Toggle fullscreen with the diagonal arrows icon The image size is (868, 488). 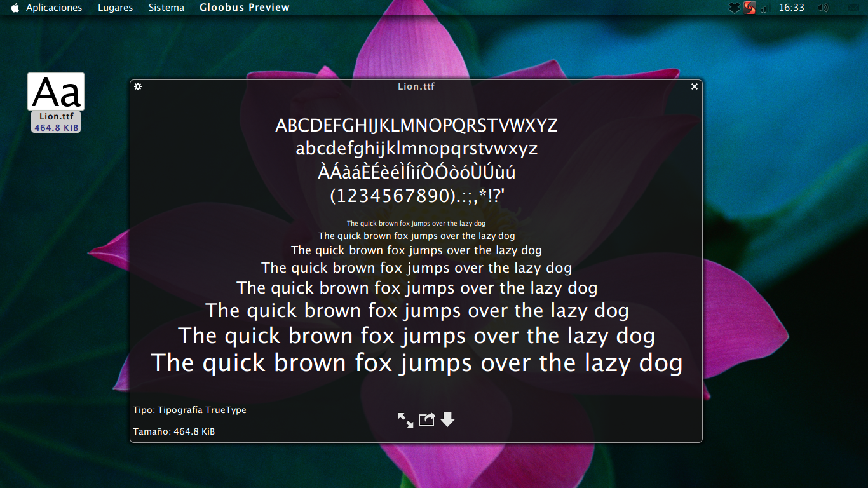coord(405,419)
